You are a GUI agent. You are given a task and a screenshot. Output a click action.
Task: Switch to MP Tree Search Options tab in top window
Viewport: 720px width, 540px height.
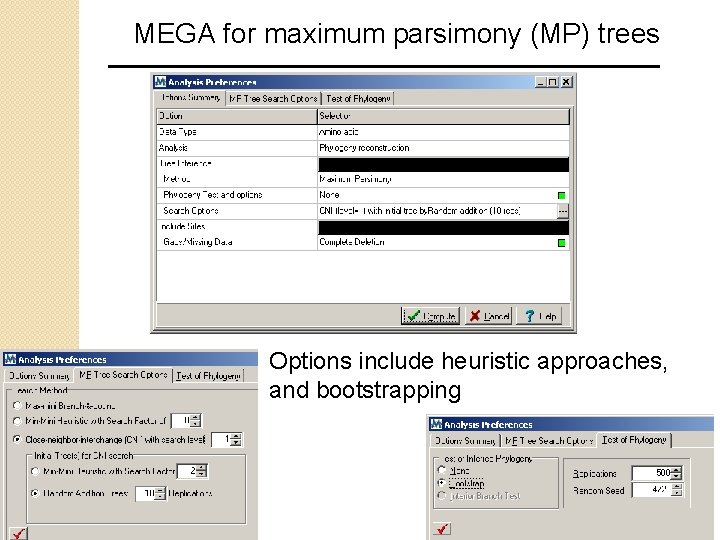click(273, 99)
